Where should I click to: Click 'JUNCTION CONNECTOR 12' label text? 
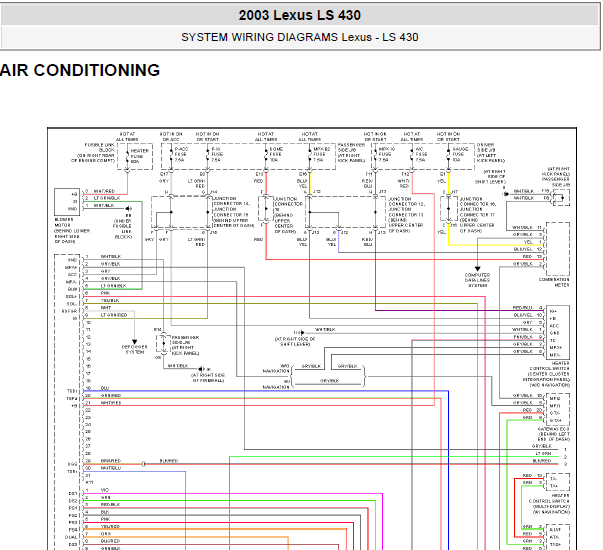[x=406, y=202]
